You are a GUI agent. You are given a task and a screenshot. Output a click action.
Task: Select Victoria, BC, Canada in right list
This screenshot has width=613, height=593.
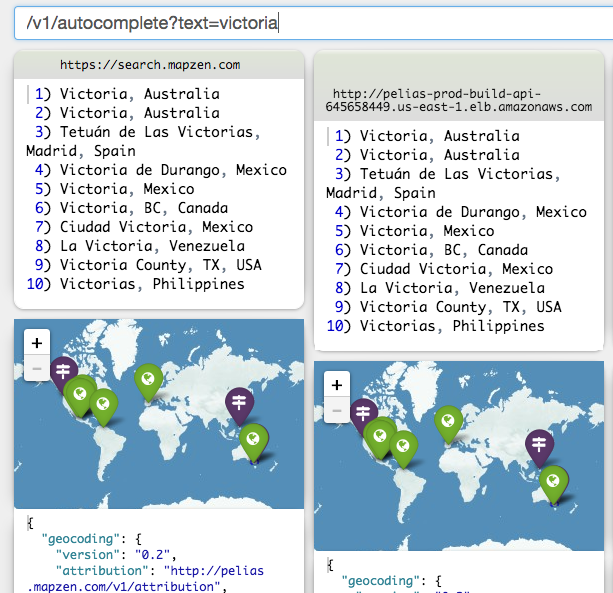(x=432, y=250)
